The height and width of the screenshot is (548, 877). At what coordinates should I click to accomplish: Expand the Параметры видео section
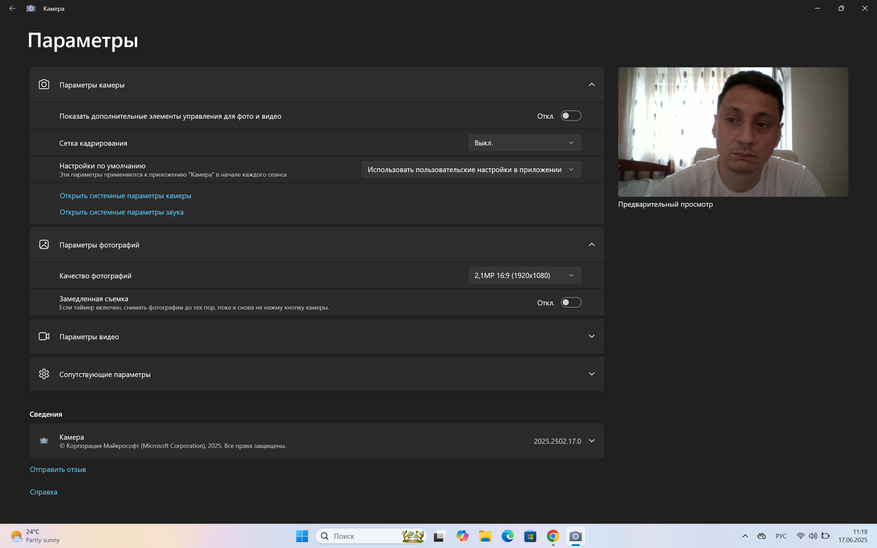pos(591,337)
